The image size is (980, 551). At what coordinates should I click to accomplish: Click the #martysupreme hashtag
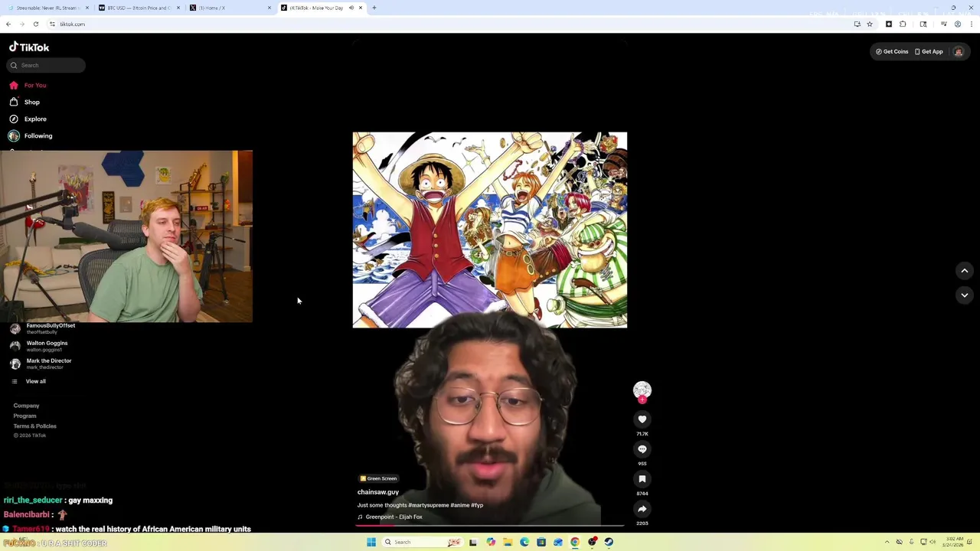pyautogui.click(x=428, y=505)
